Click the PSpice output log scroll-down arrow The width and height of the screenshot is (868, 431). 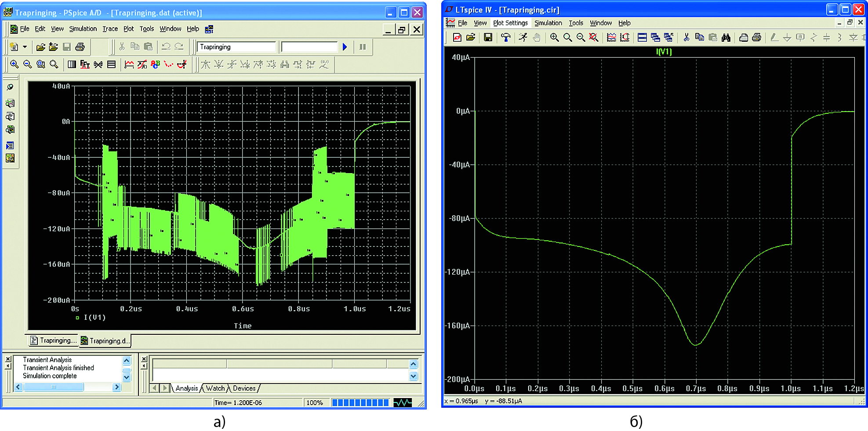pyautogui.click(x=127, y=377)
